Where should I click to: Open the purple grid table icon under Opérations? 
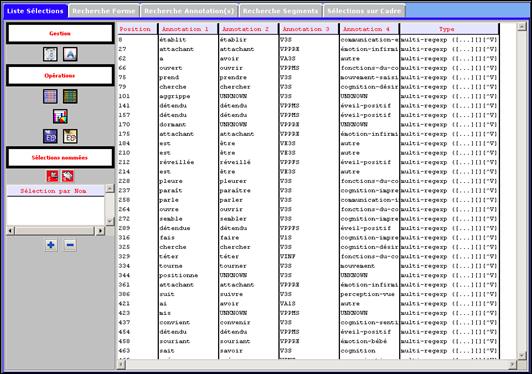pos(50,96)
